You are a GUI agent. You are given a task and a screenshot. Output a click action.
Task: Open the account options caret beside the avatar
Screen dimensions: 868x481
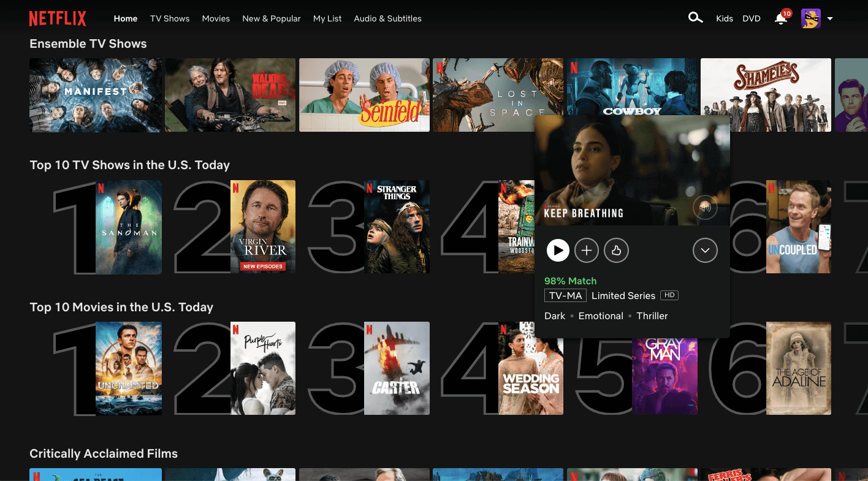pyautogui.click(x=830, y=18)
